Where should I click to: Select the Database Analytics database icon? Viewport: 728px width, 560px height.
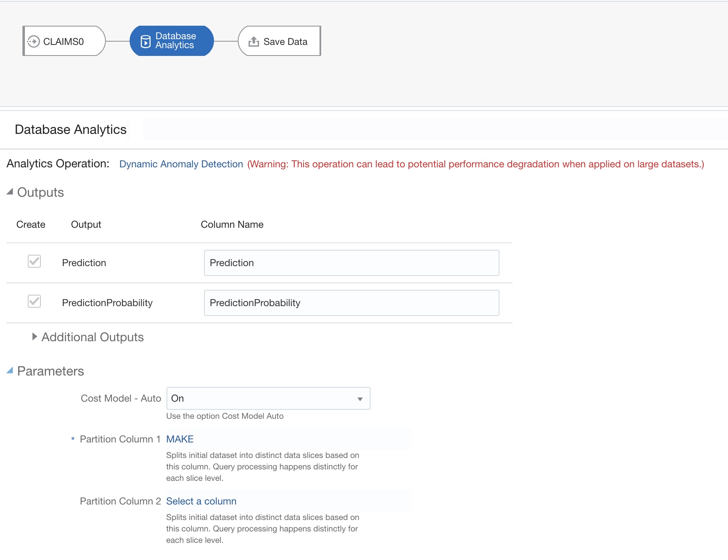[x=145, y=41]
